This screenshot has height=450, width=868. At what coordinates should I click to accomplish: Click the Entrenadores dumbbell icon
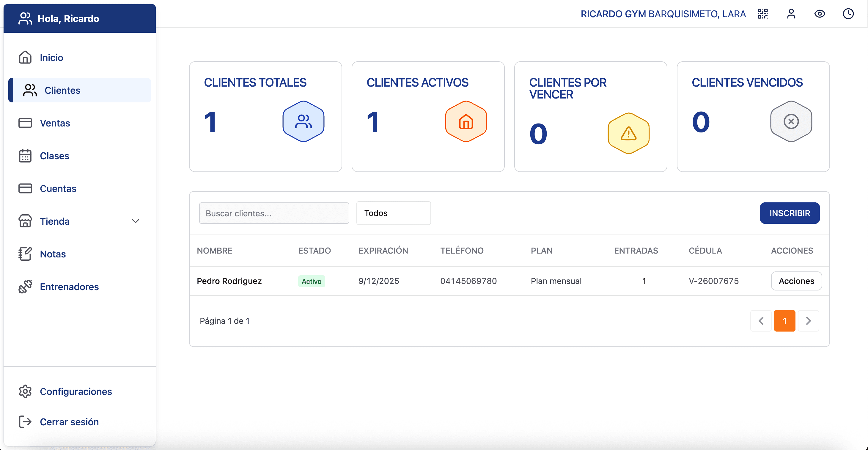click(25, 286)
